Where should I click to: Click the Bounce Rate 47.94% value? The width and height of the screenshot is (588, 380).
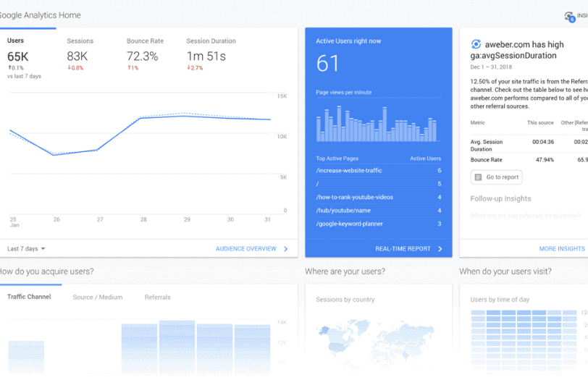point(545,160)
